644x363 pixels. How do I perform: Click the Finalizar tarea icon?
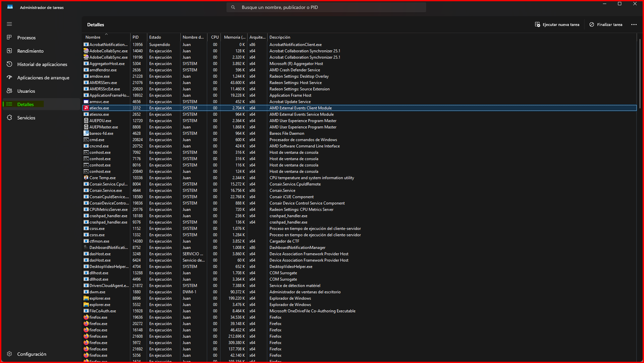click(592, 25)
